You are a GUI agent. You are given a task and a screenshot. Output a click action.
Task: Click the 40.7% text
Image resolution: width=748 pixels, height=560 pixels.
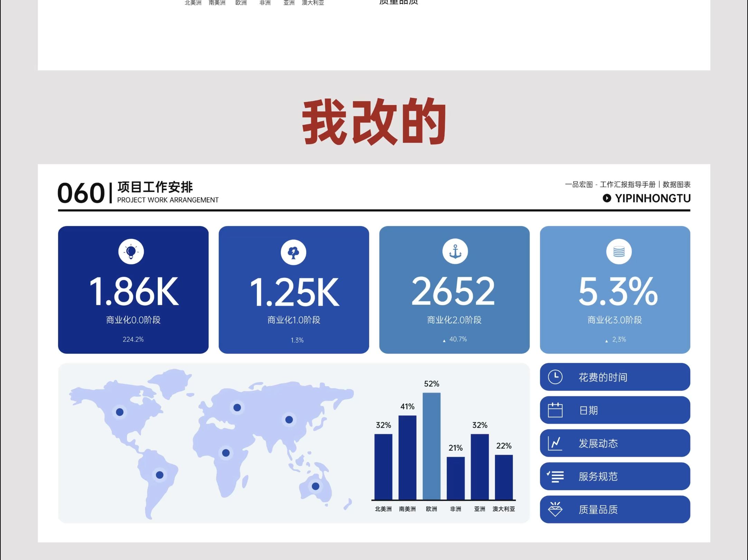point(458,339)
